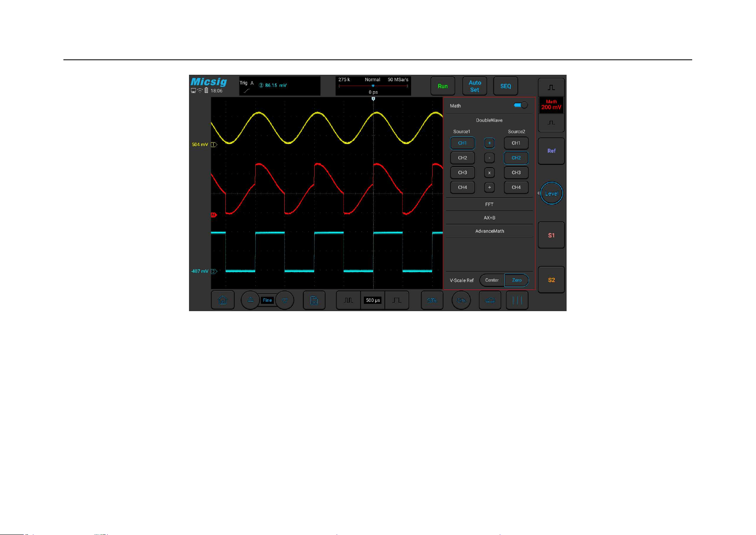Image resolution: width=756 pixels, height=535 pixels.
Task: Click the car automotive mode icon
Action: [x=490, y=300]
